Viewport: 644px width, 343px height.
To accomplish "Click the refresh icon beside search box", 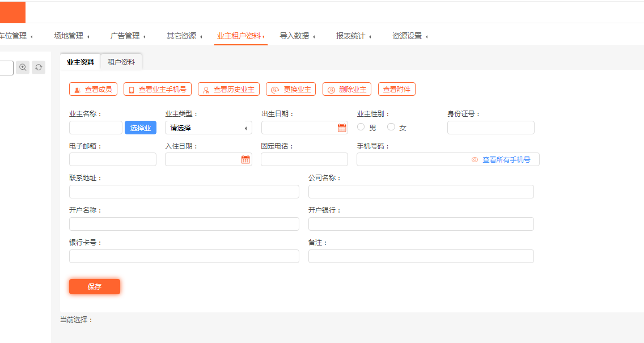I will (39, 67).
